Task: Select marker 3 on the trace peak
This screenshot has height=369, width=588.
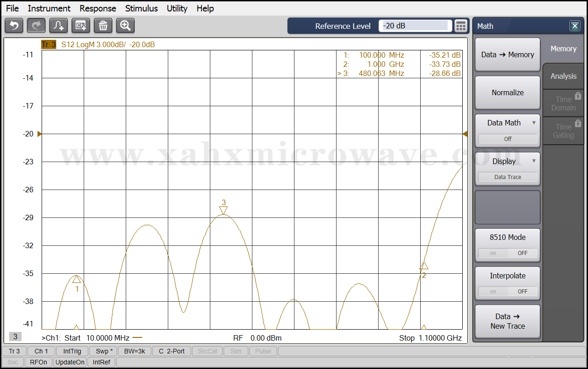Action: 223,210
